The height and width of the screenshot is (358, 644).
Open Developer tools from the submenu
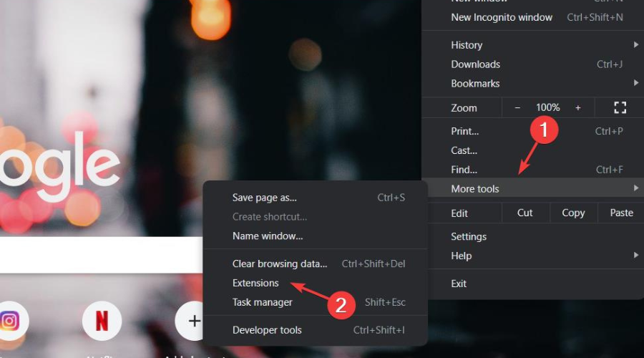pyautogui.click(x=315, y=330)
